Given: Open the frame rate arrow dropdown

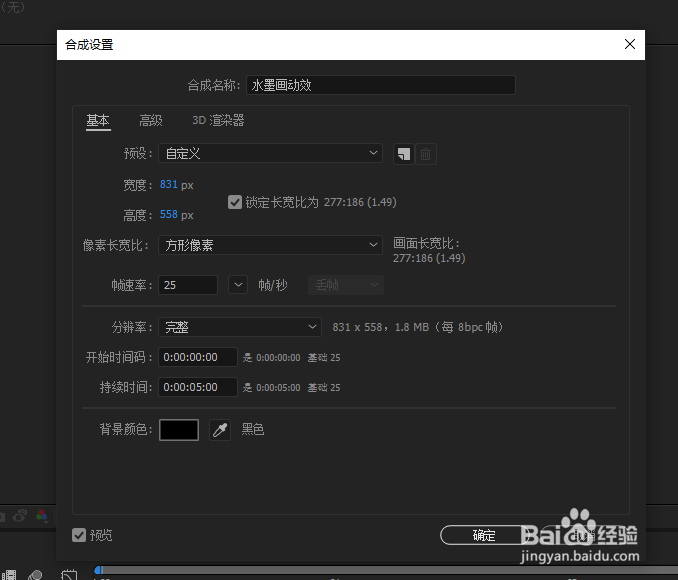Looking at the screenshot, I should point(238,285).
